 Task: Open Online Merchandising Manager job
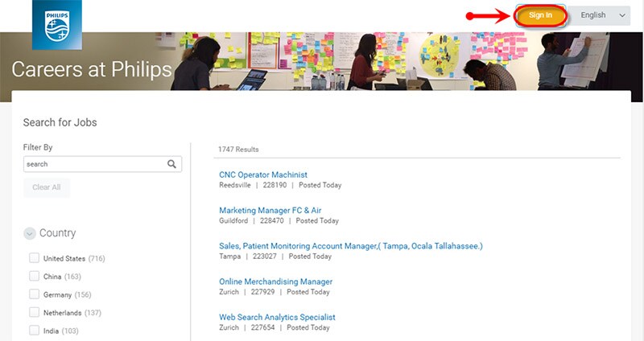(275, 282)
